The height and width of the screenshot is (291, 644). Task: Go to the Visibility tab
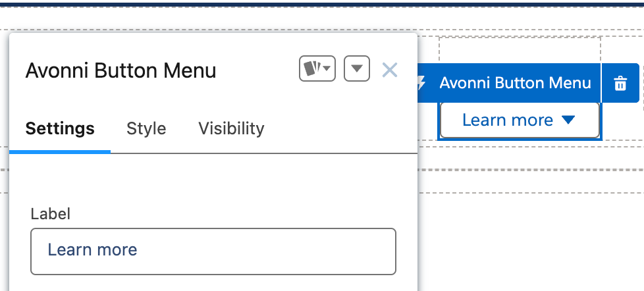231,128
